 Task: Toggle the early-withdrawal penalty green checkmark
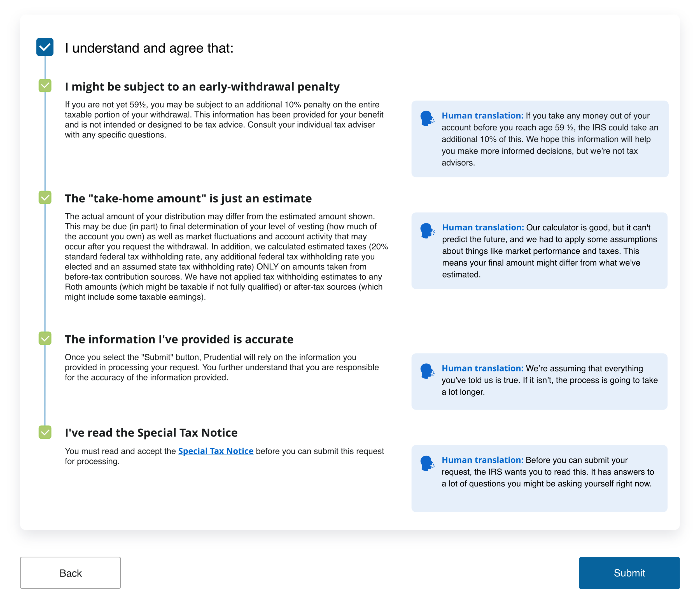click(x=45, y=85)
